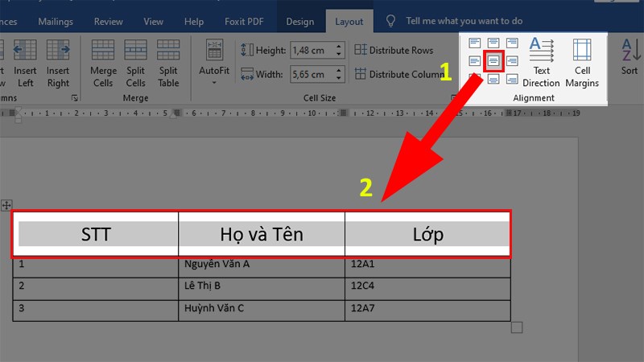Open the Foxit PDF tab
644x362 pixels.
point(244,22)
